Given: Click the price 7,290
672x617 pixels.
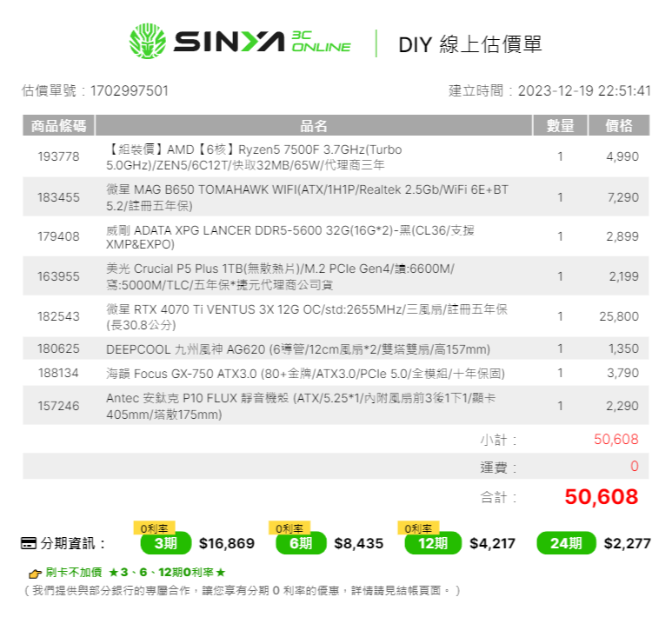Looking at the screenshot, I should [623, 197].
